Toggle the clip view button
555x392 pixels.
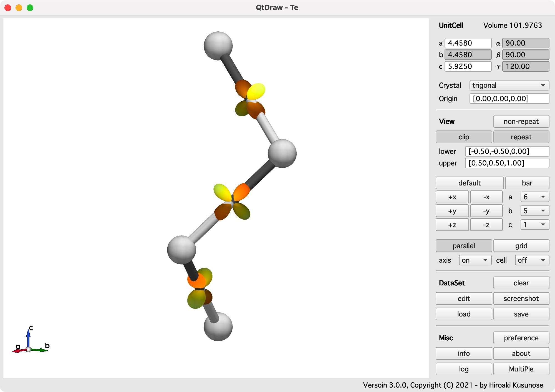tap(463, 137)
